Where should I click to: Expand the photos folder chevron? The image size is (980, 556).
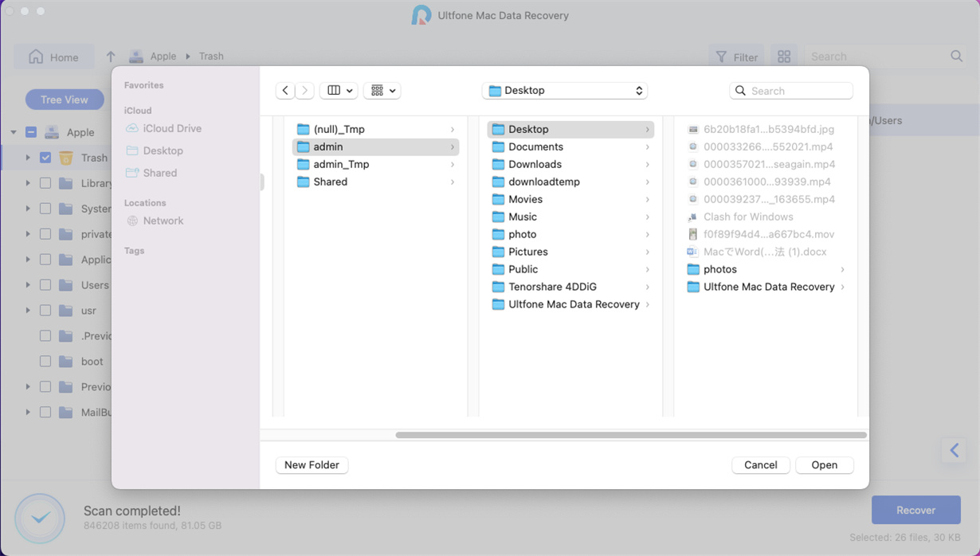pos(843,269)
